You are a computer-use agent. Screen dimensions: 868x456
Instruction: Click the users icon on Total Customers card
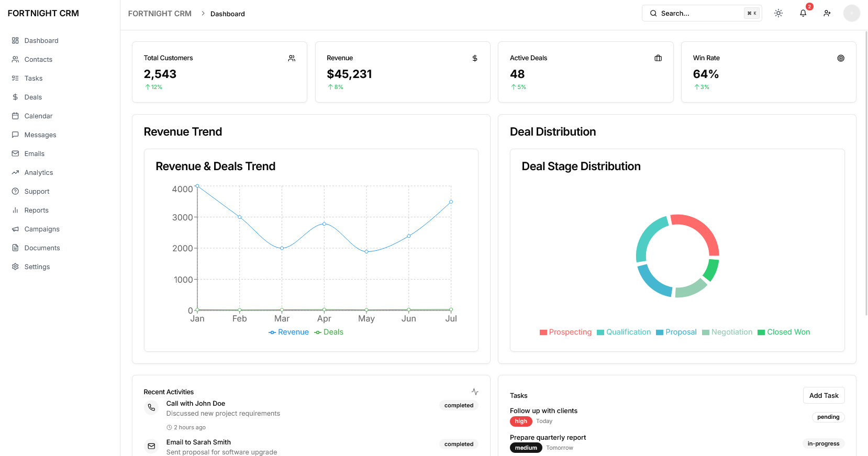(x=292, y=58)
